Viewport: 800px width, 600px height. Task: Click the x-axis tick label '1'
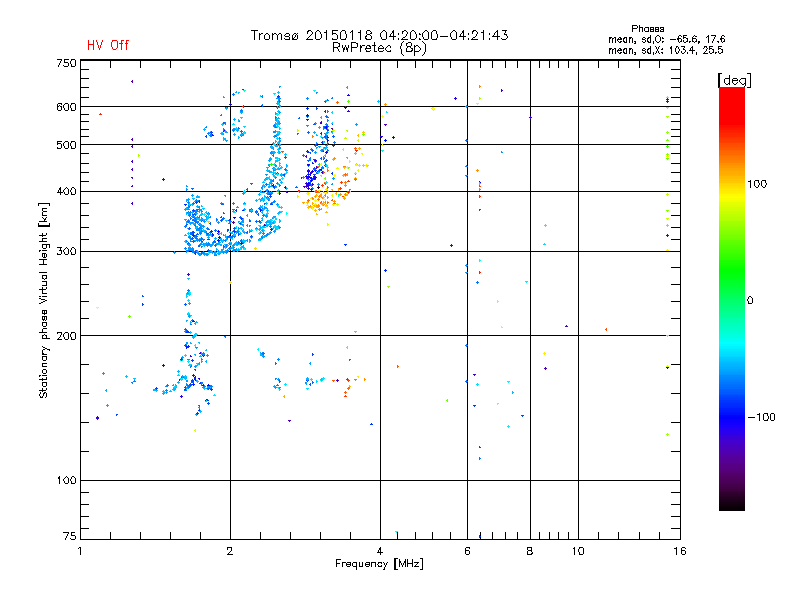[x=80, y=551]
